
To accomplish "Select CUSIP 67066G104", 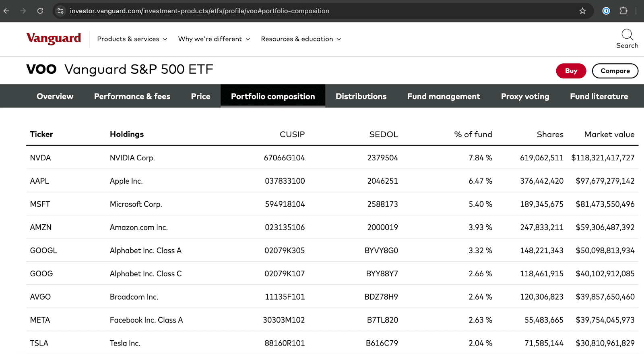I will 284,158.
